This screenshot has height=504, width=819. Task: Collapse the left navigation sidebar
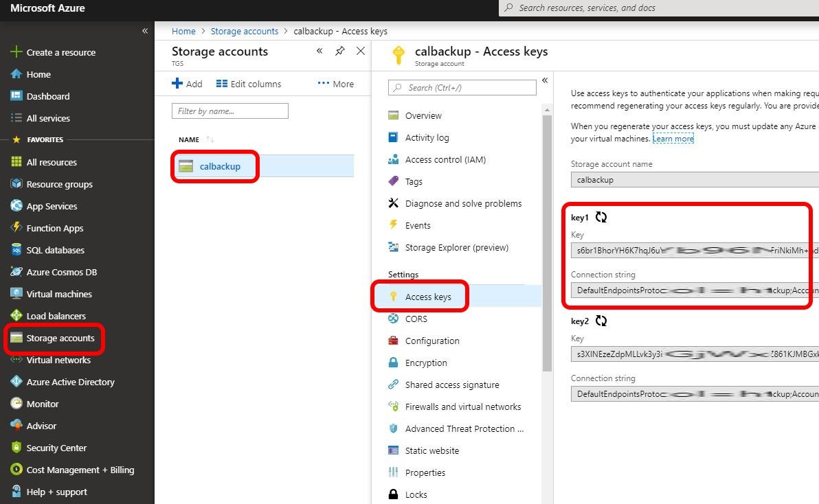145,31
